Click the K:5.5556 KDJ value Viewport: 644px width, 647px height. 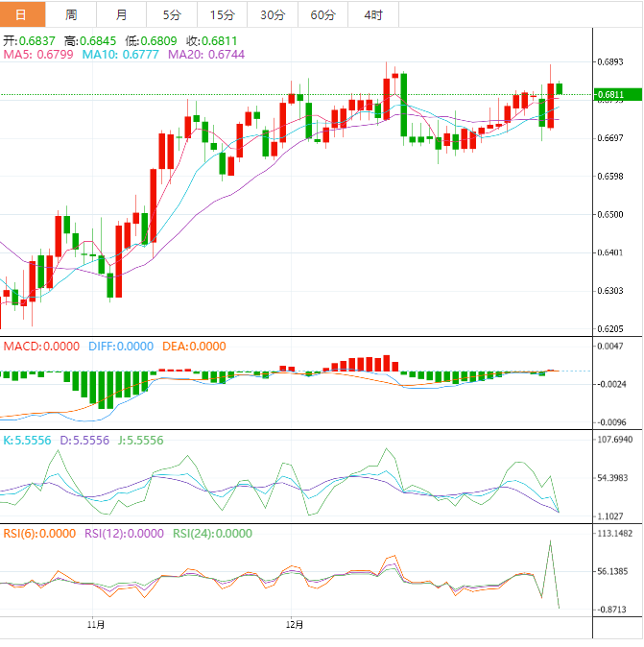tap(27, 441)
